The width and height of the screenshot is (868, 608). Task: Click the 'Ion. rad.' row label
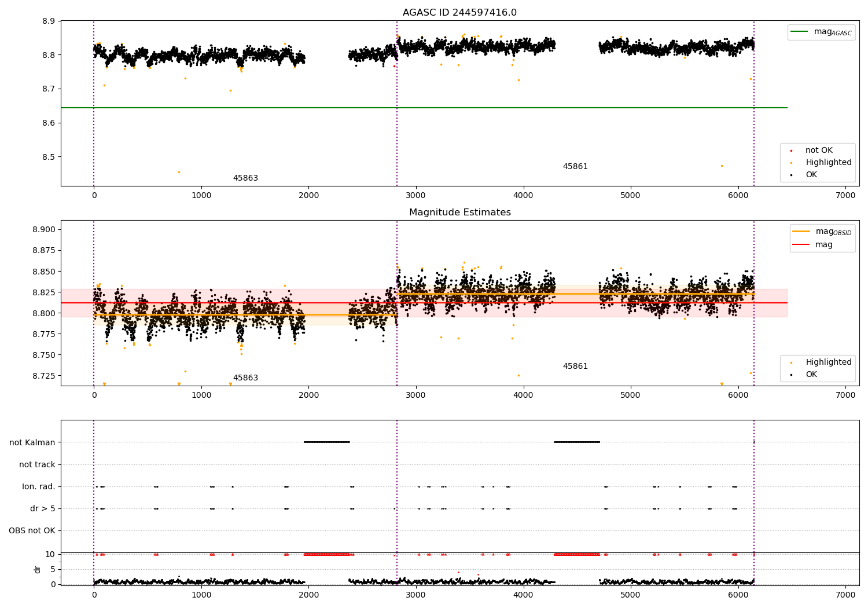39,486
